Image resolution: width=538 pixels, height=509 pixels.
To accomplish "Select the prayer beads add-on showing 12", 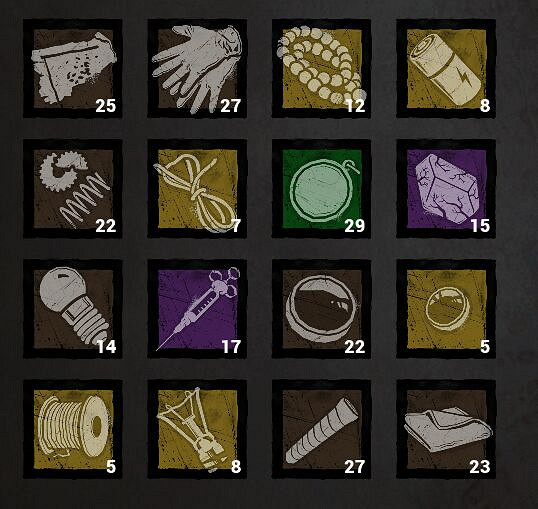I will click(x=321, y=69).
